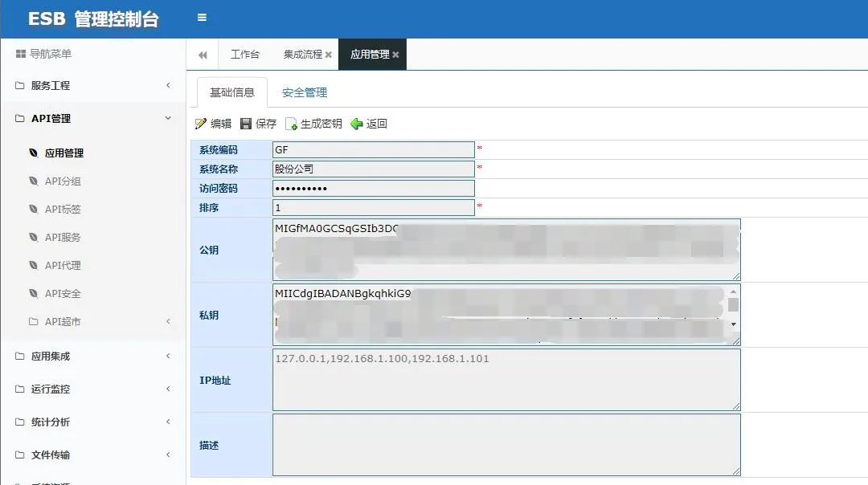The height and width of the screenshot is (485, 868).
Task: Click the 系统编码 input field
Action: [374, 150]
